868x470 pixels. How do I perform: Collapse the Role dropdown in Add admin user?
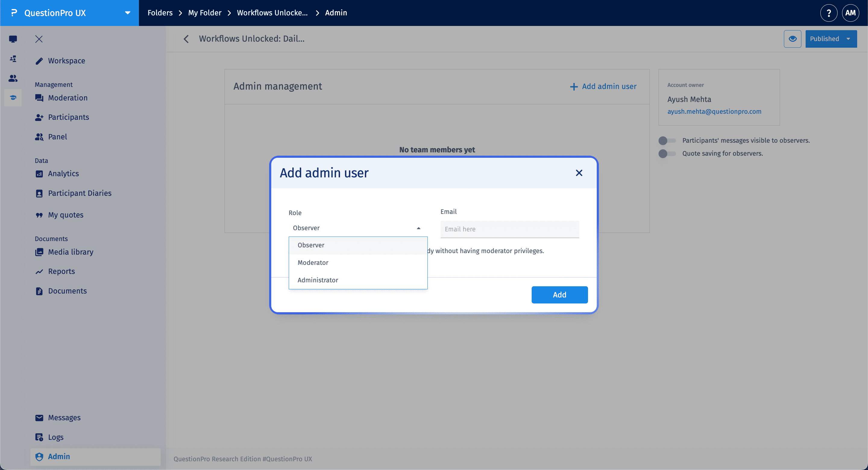point(419,228)
